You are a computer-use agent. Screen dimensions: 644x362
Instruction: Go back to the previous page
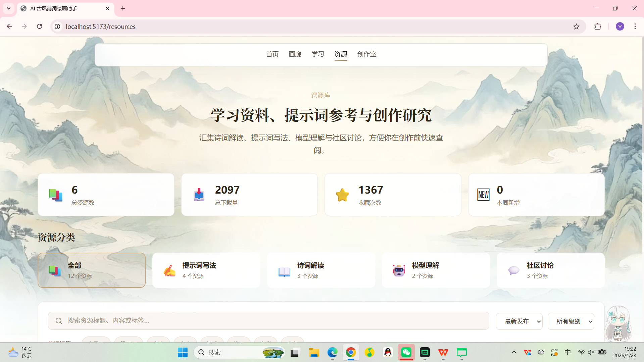[x=9, y=27]
